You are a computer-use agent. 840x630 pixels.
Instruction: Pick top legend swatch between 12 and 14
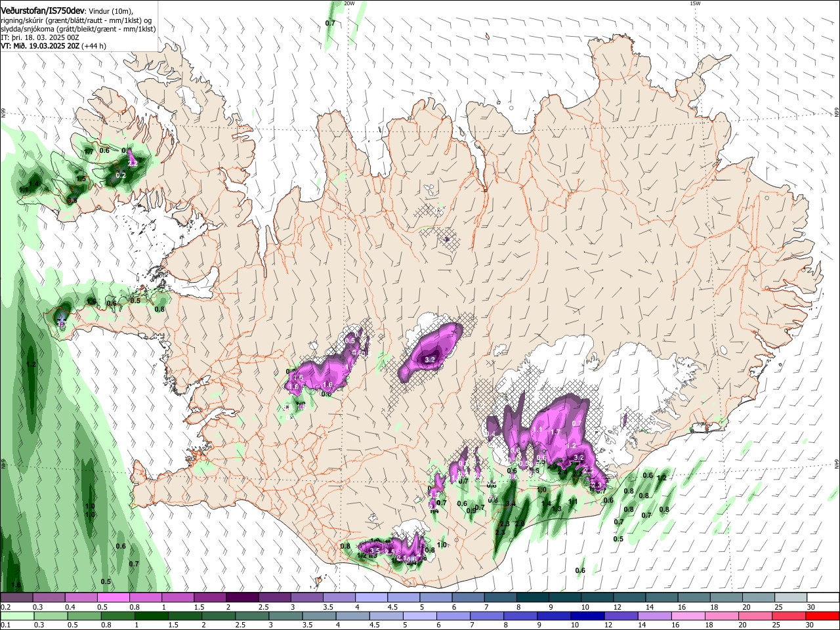[x=630, y=598]
